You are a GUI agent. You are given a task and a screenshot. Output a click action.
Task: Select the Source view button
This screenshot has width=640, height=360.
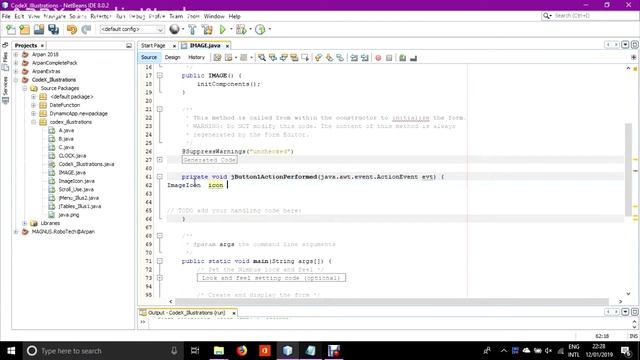tap(149, 58)
